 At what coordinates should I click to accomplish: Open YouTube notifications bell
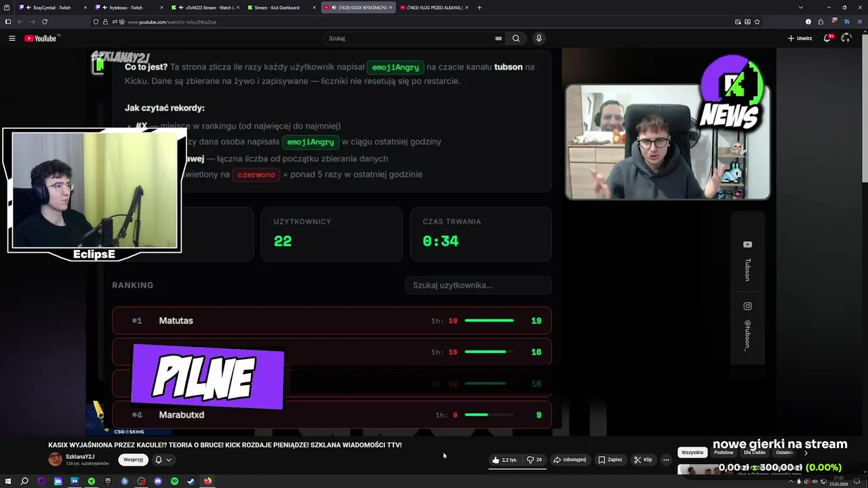tap(827, 39)
